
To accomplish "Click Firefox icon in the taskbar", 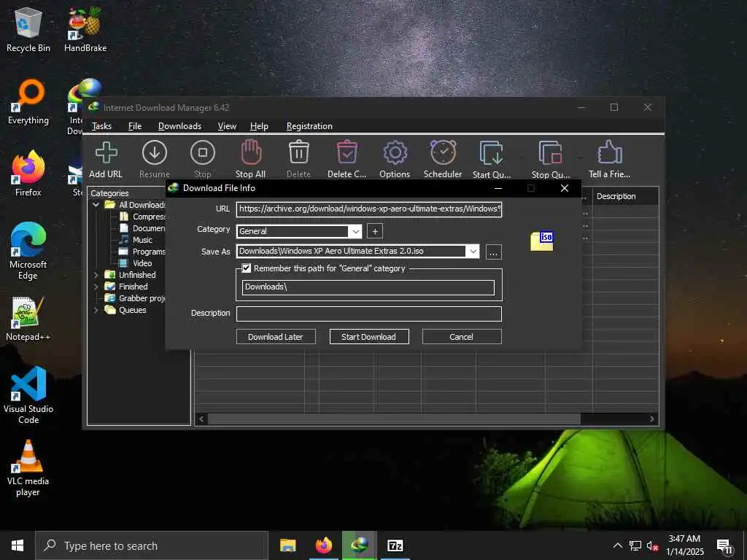I will pos(324,545).
